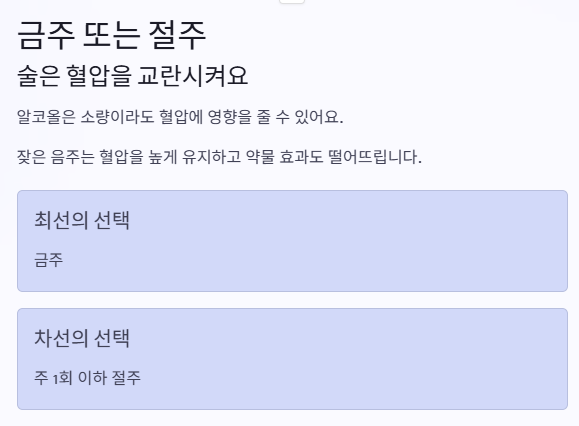Click the paragraph starting with '알코올은 소량이라도'
Image resolution: width=579 pixels, height=426 pixels.
coord(180,117)
